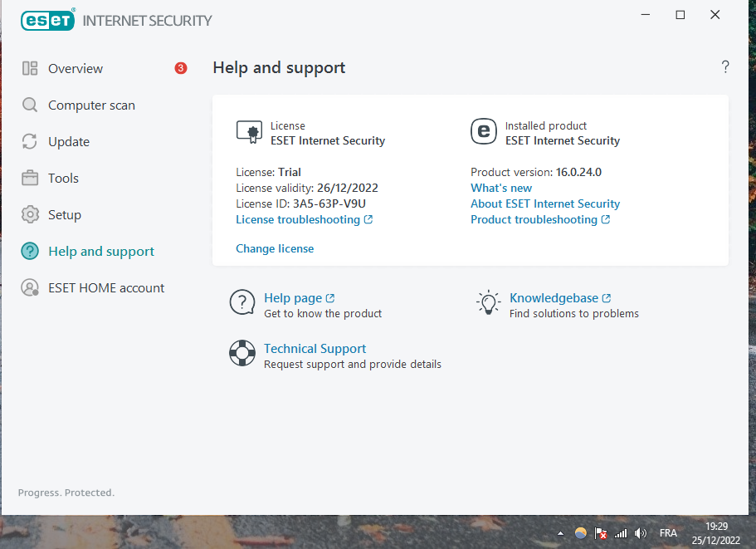Click 'Find solutions to problems' text
The width and height of the screenshot is (756, 549).
coord(574,314)
